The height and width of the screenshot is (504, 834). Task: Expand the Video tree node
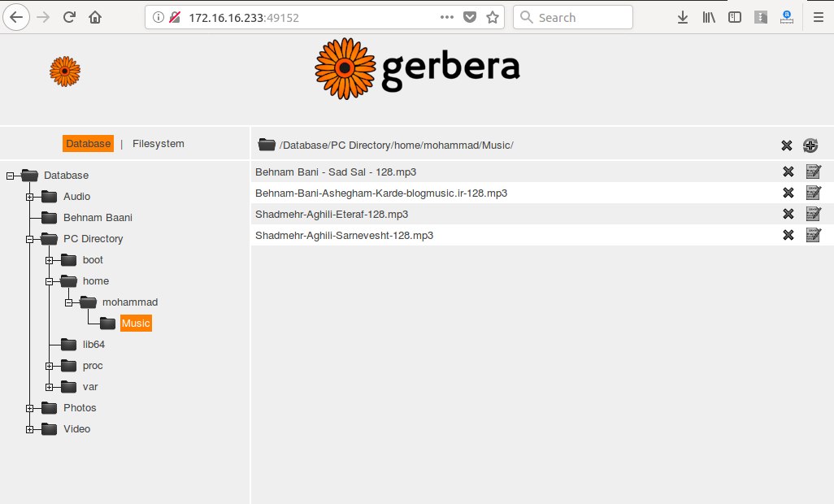click(x=30, y=429)
